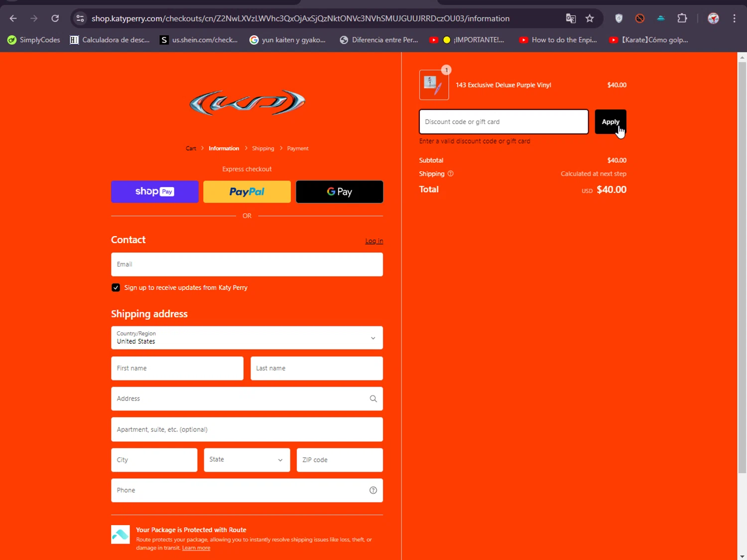Open the translate page icon
The width and height of the screenshot is (747, 560).
click(x=571, y=18)
